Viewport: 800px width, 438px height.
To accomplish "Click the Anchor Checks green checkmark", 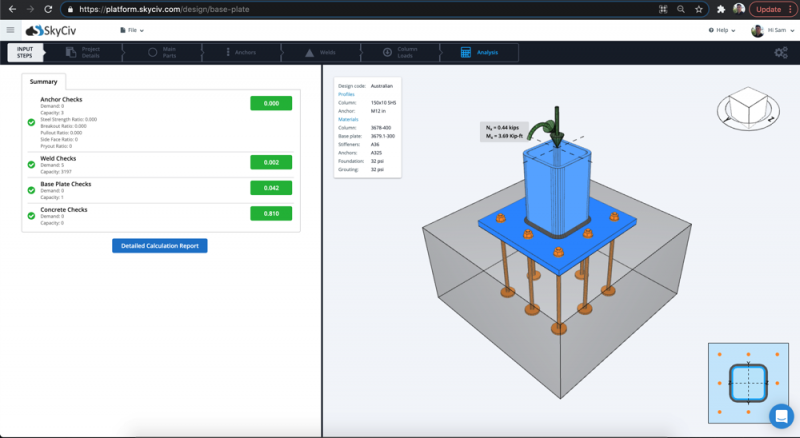I will tap(31, 123).
